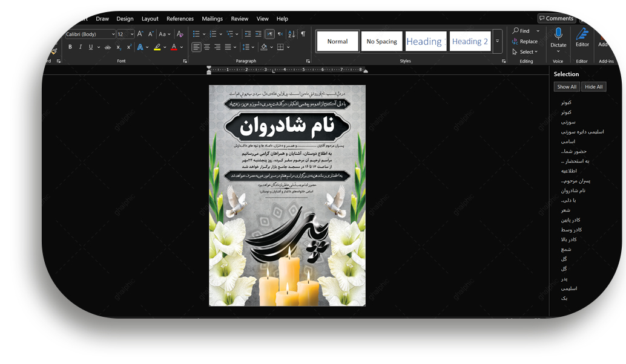626x364 pixels.
Task: Click the Replace icon in Editing
Action: point(524,42)
